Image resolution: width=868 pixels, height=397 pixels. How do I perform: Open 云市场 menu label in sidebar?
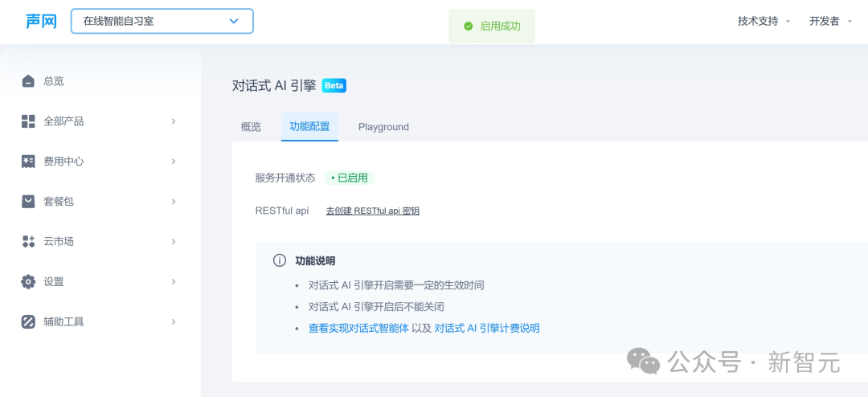click(x=59, y=241)
